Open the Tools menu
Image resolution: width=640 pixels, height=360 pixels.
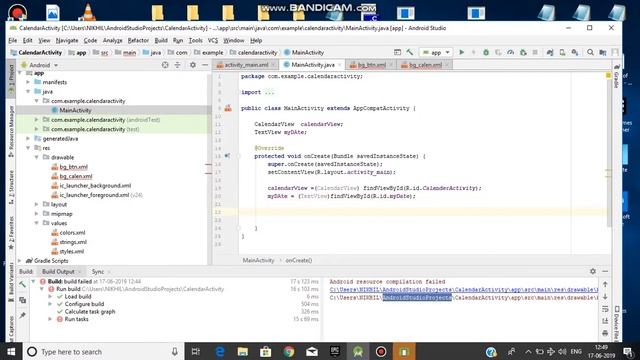pos(195,40)
